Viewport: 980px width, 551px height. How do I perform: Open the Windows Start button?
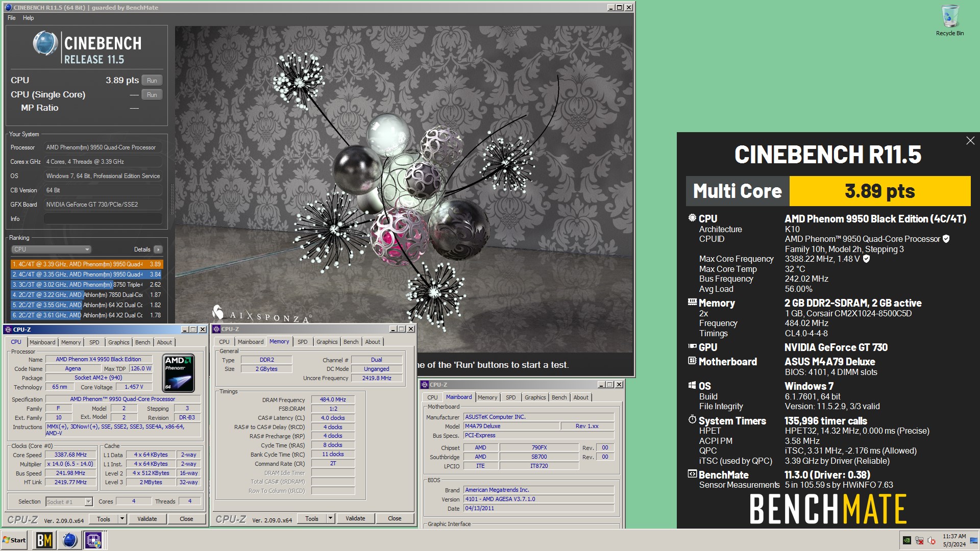coord(14,540)
